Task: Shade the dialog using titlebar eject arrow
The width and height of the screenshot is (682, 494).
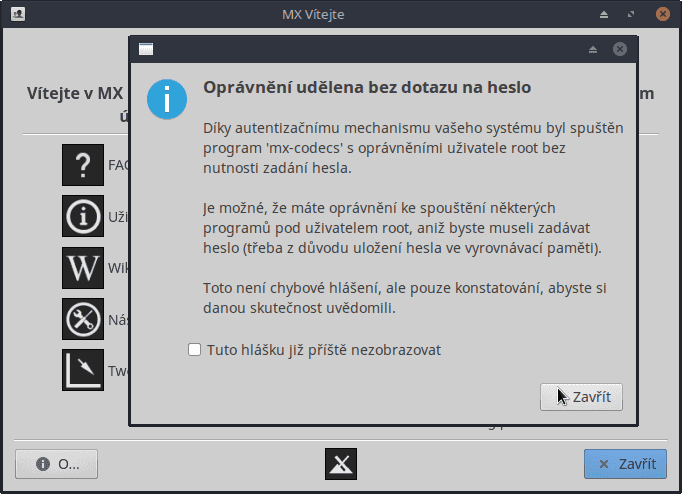Action: click(593, 49)
